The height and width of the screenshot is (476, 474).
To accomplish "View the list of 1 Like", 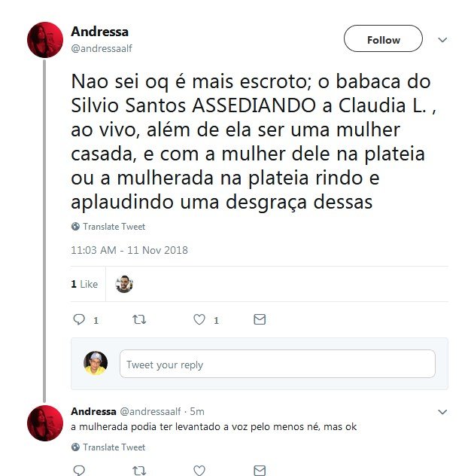I will pyautogui.click(x=84, y=284).
